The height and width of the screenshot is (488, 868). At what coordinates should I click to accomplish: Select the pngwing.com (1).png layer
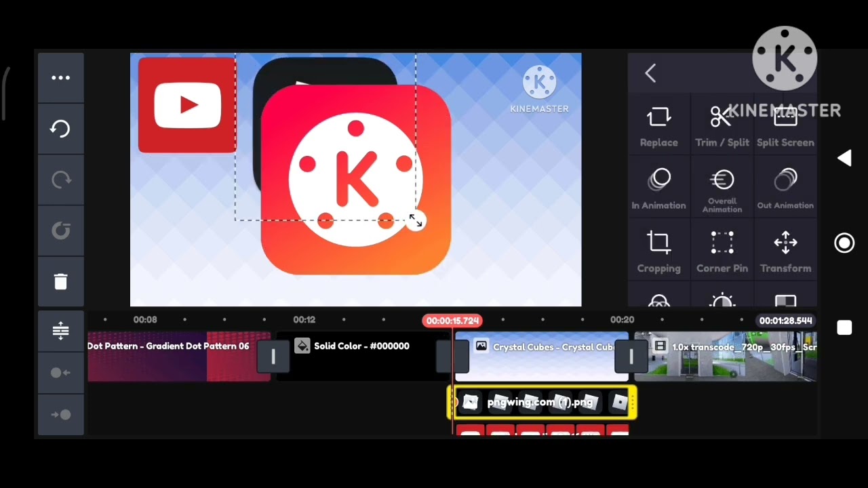click(542, 403)
